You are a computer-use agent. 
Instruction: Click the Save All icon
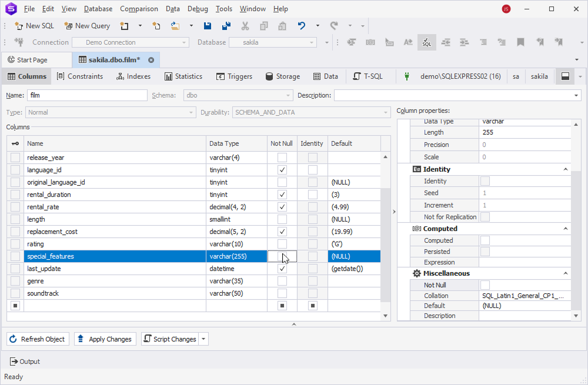226,26
